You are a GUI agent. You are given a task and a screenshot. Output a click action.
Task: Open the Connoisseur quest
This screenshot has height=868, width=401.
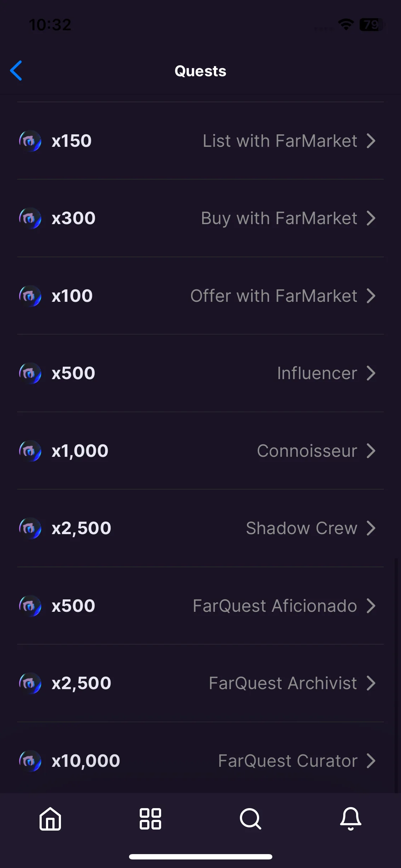point(200,451)
